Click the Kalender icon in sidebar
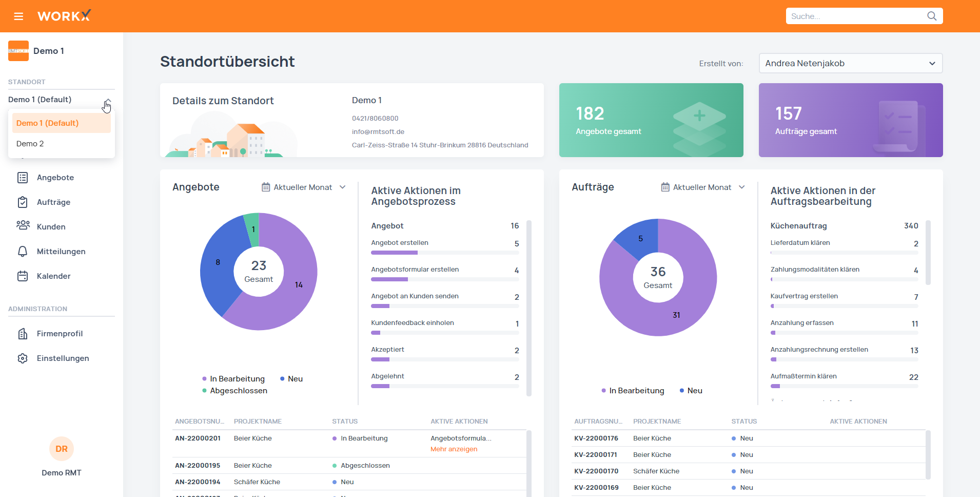 click(23, 276)
